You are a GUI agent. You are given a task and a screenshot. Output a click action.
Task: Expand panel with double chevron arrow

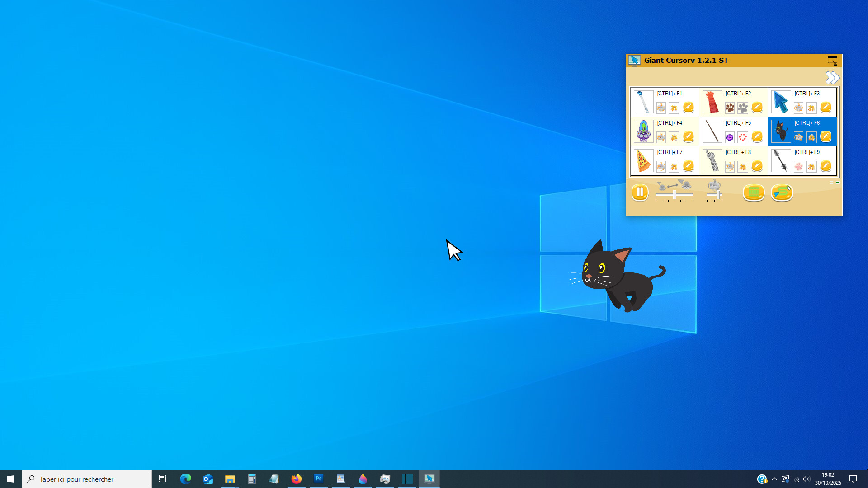[832, 78]
